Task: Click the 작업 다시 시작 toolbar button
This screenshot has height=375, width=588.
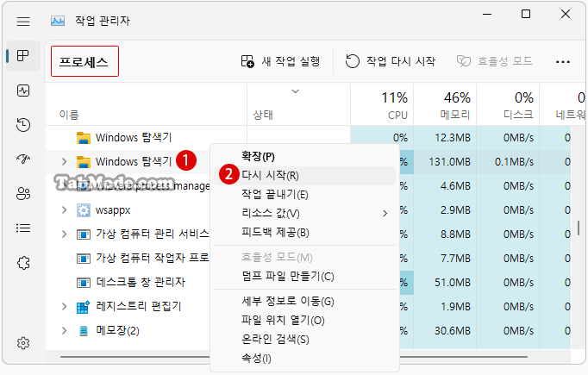Action: tap(390, 61)
